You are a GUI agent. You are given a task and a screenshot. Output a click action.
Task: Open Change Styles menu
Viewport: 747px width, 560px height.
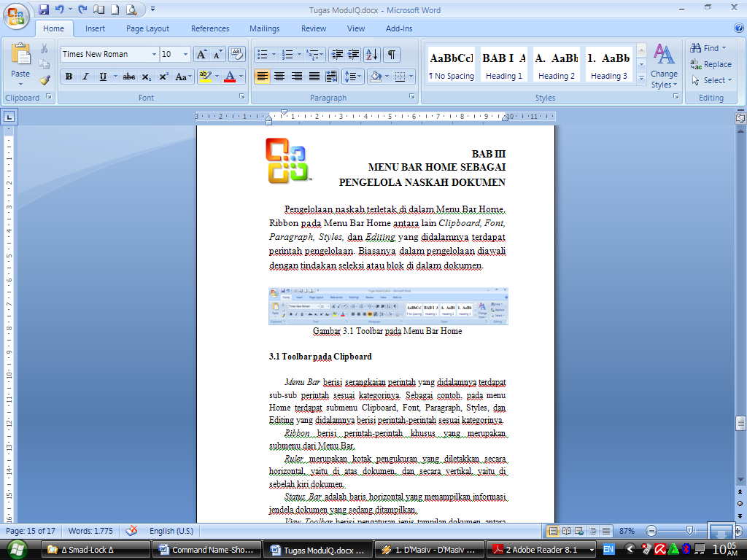click(664, 66)
